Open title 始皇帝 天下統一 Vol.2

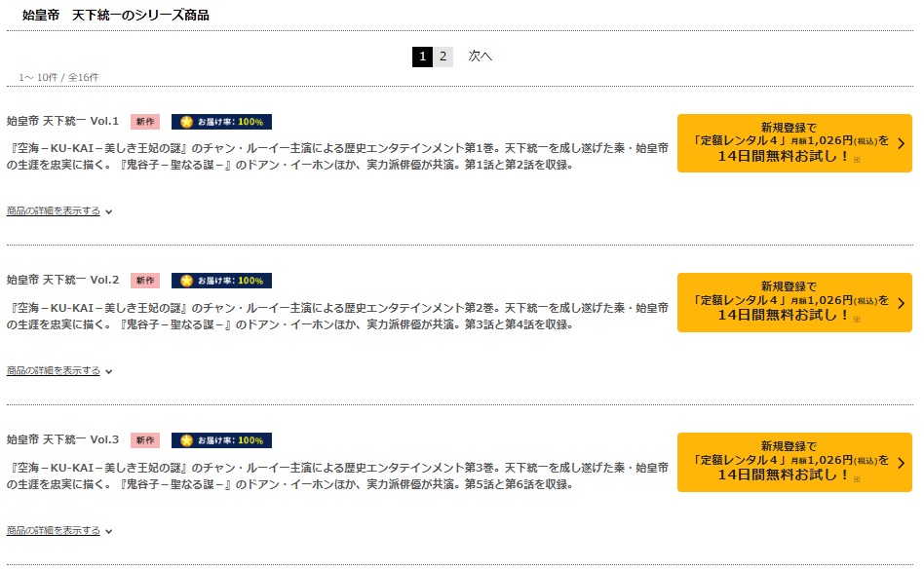tap(62, 281)
